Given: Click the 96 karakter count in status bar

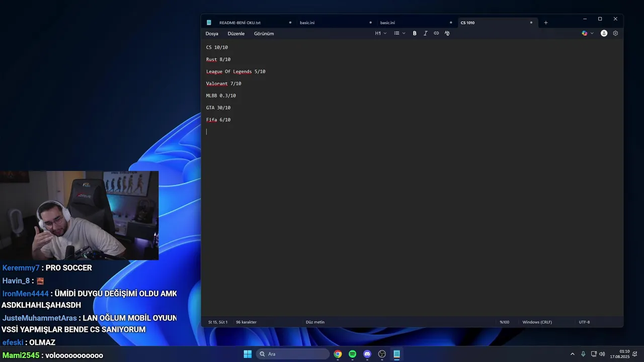Looking at the screenshot, I should (x=246, y=322).
